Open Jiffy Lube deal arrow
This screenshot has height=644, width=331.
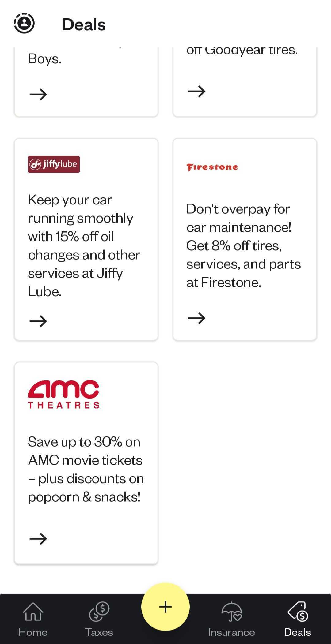[38, 321]
